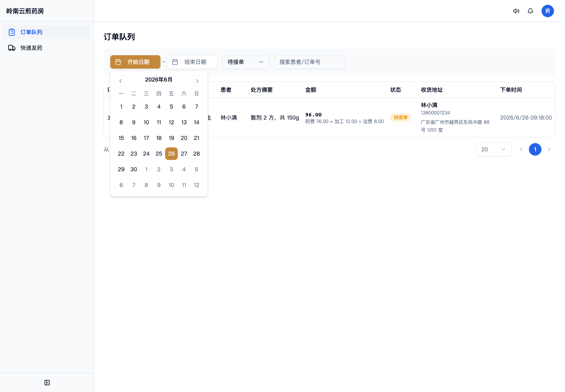Image resolution: width=565 pixels, height=392 pixels.
Task: Click the 金额 column header
Action: pyautogui.click(x=311, y=90)
